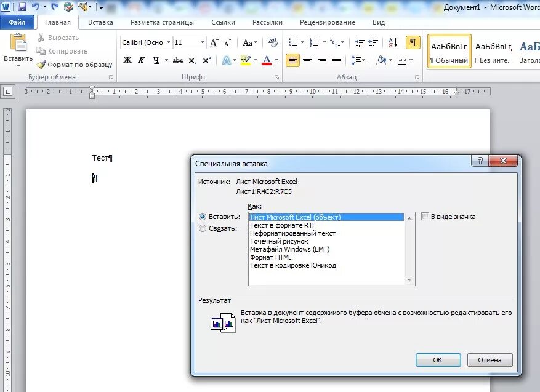Increase font size with large A icon
This screenshot has width=540, height=392.
pos(214,42)
